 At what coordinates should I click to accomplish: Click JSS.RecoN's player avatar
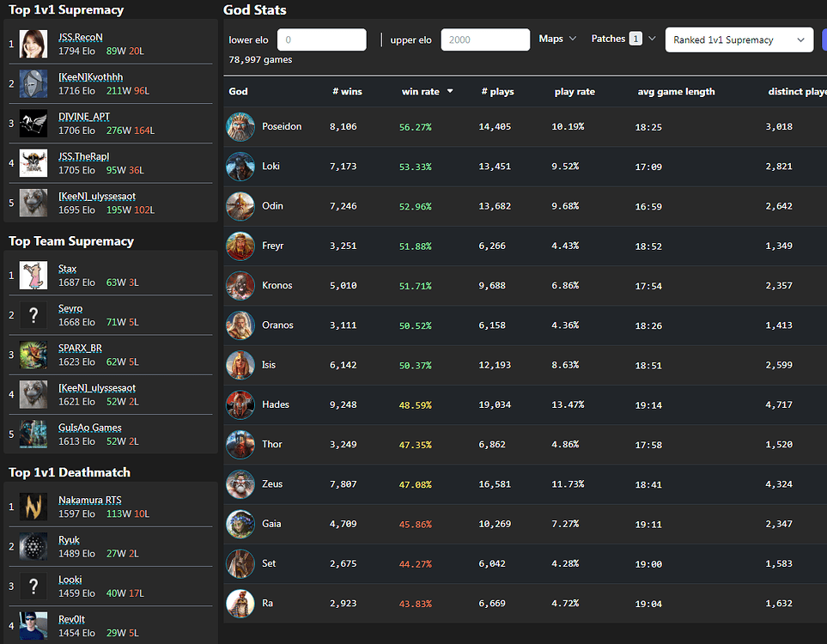33,44
